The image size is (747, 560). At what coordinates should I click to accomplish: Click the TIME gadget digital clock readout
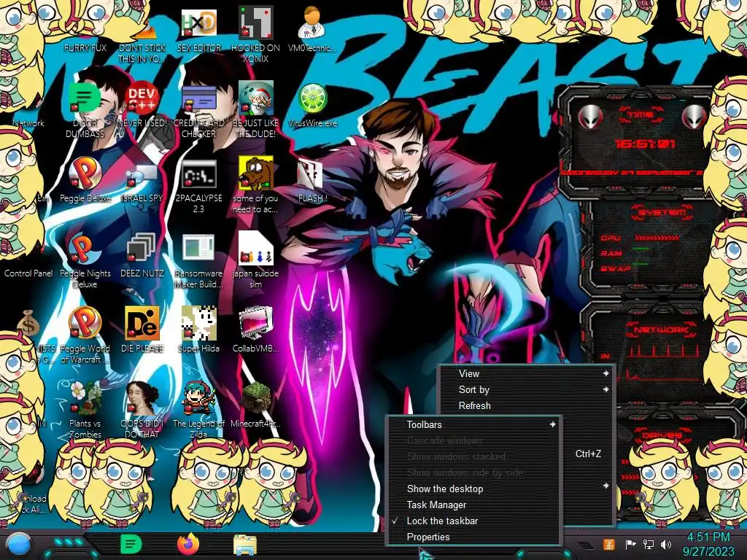[x=644, y=144]
